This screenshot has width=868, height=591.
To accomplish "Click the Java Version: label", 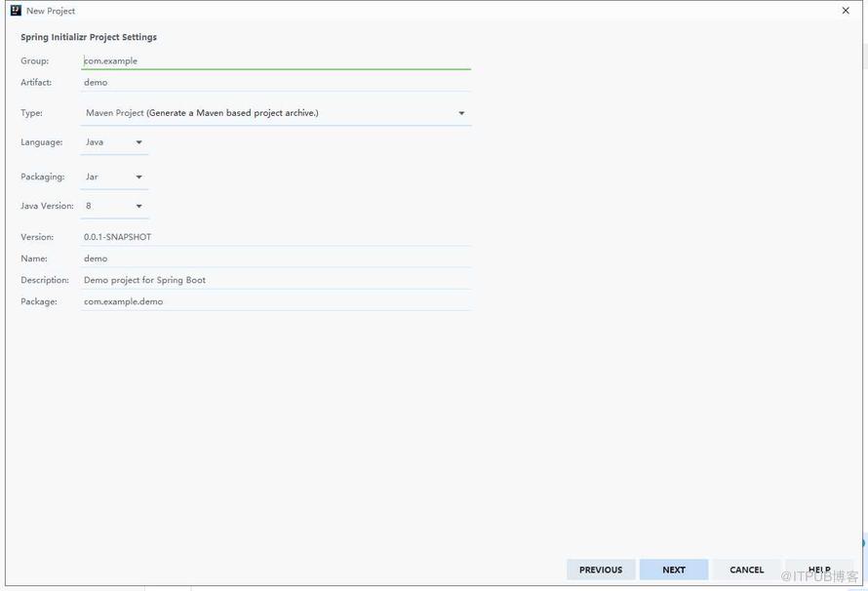I will [x=47, y=206].
